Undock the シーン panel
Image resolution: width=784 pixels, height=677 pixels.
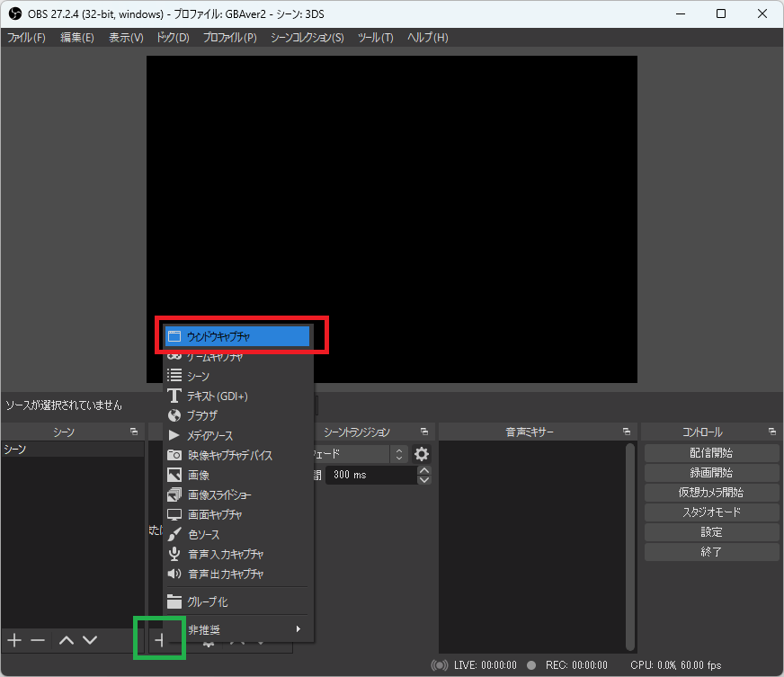tap(133, 432)
